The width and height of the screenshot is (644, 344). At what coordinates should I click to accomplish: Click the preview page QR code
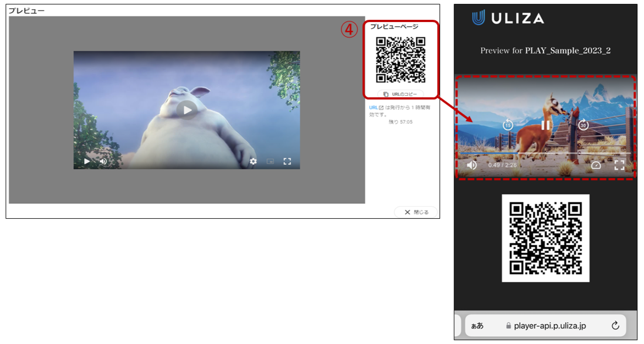[400, 59]
